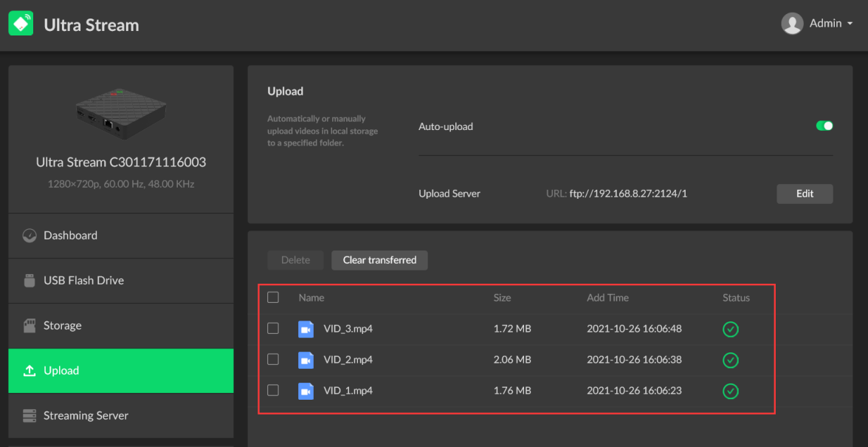Click the 1280×720p, 60.00 Hz signal info text
Viewport: 868px width, 447px height.
[x=121, y=184]
